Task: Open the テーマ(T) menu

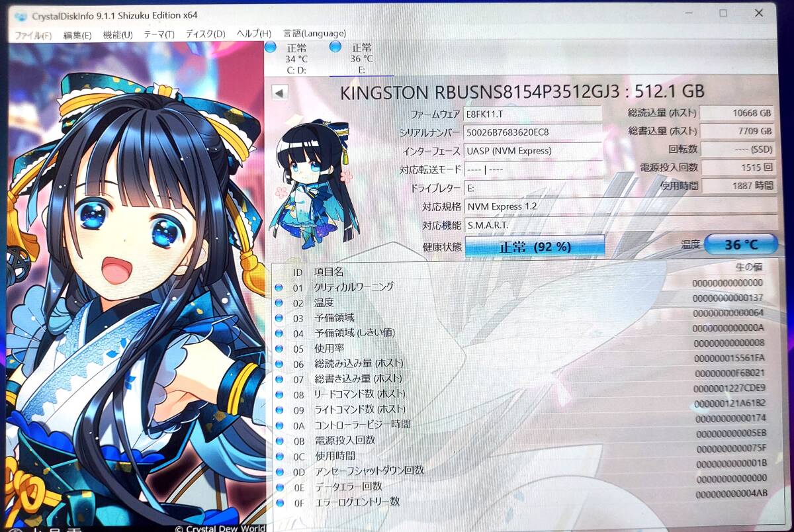Action: pos(159,34)
